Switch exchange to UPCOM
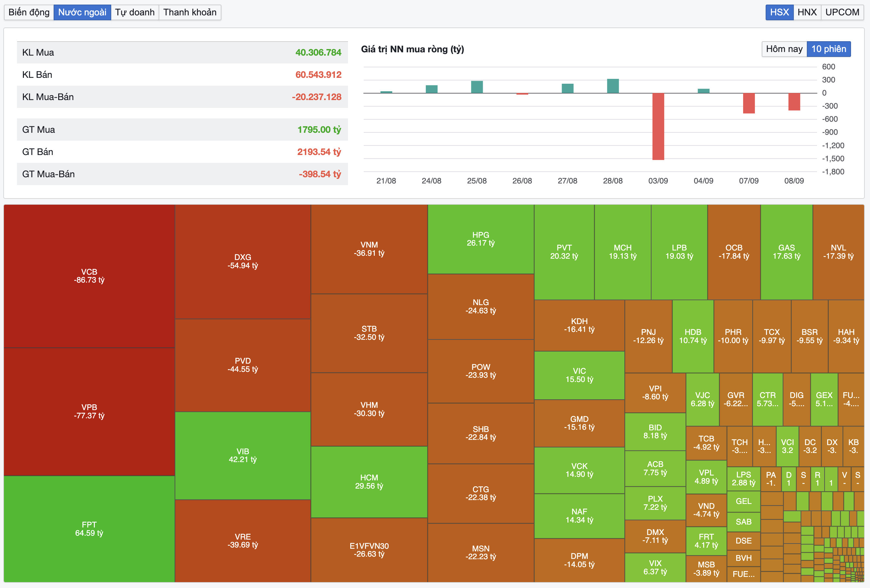Screen dimensions: 870x588 click(x=842, y=12)
